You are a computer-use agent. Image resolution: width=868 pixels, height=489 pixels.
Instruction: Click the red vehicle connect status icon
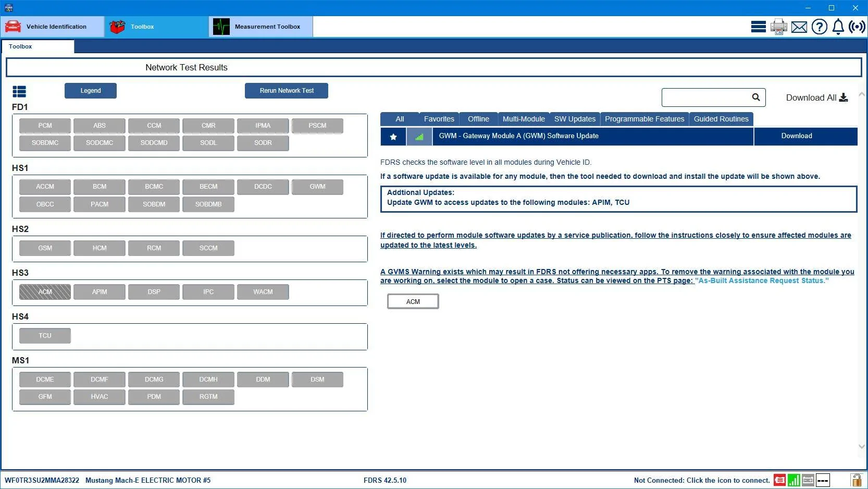pos(779,480)
